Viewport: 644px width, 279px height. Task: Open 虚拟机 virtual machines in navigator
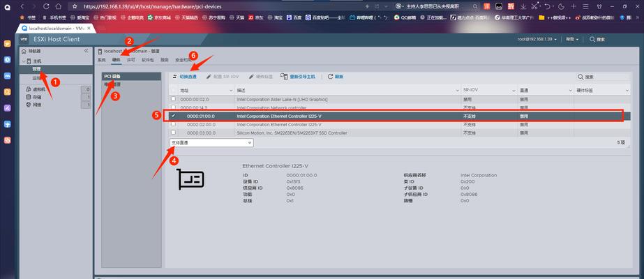click(38, 89)
